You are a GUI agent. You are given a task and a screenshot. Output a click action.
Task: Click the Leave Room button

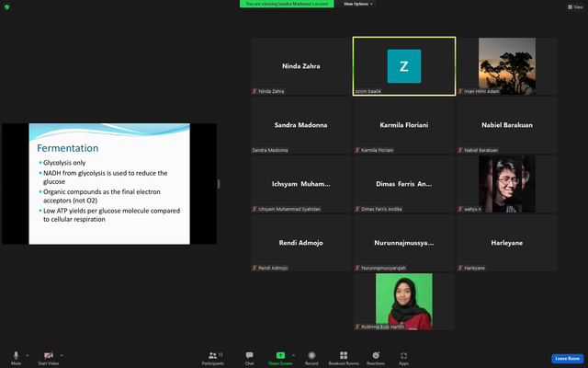click(x=568, y=359)
